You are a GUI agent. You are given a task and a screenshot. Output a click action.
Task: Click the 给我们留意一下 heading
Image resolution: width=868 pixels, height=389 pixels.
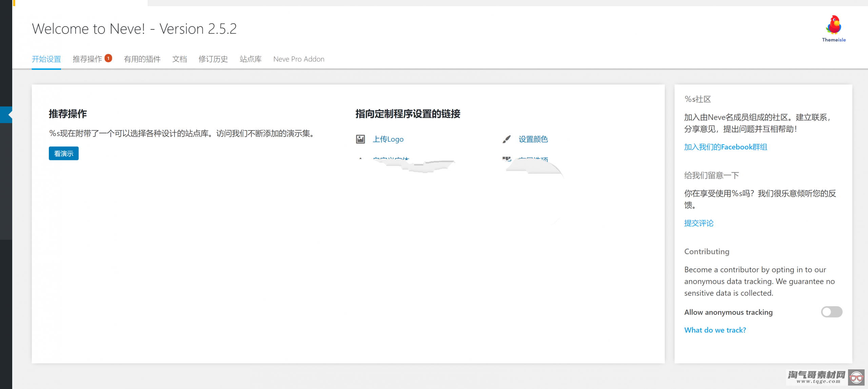[x=711, y=175]
